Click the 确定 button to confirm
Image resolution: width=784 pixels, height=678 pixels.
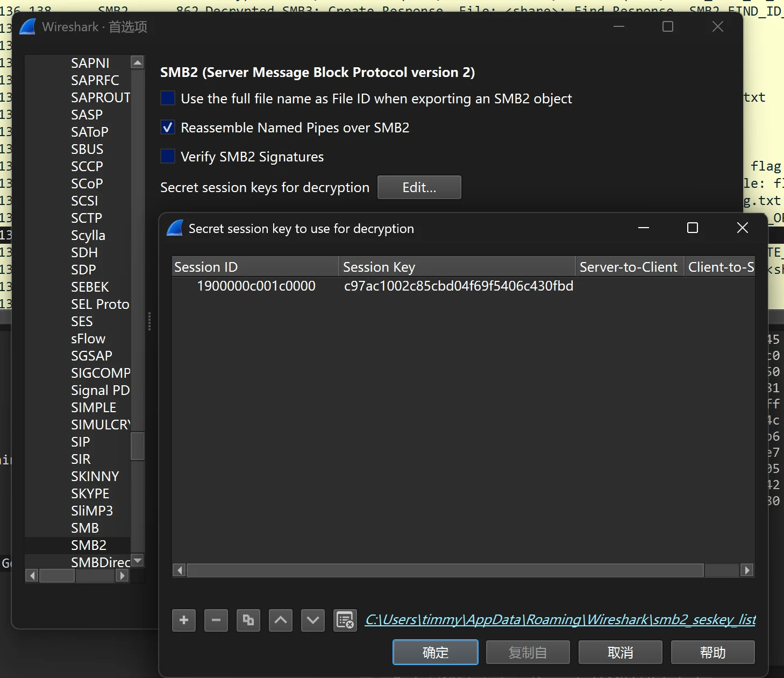(435, 652)
